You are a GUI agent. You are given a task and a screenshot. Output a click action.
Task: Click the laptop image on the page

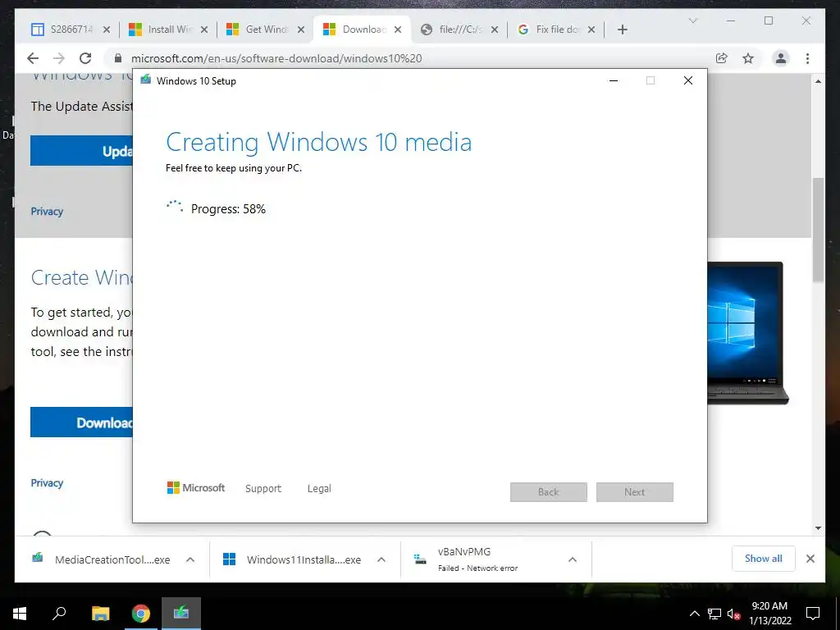[748, 333]
